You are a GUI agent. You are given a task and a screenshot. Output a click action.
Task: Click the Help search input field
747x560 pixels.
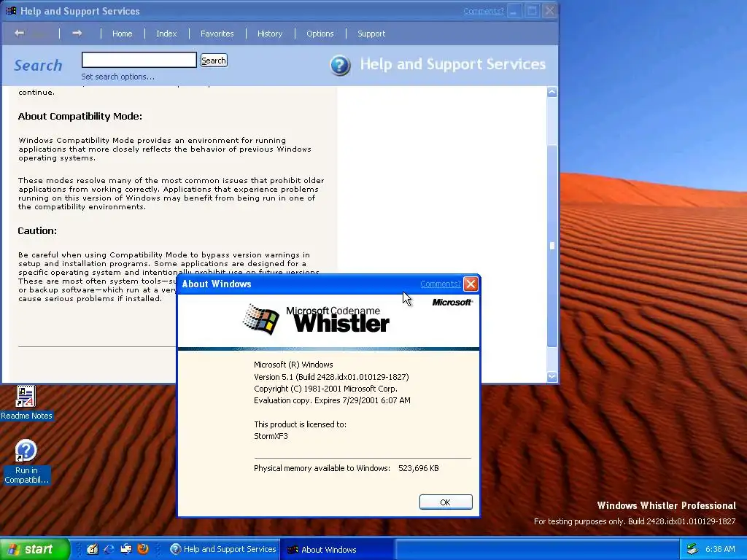139,60
